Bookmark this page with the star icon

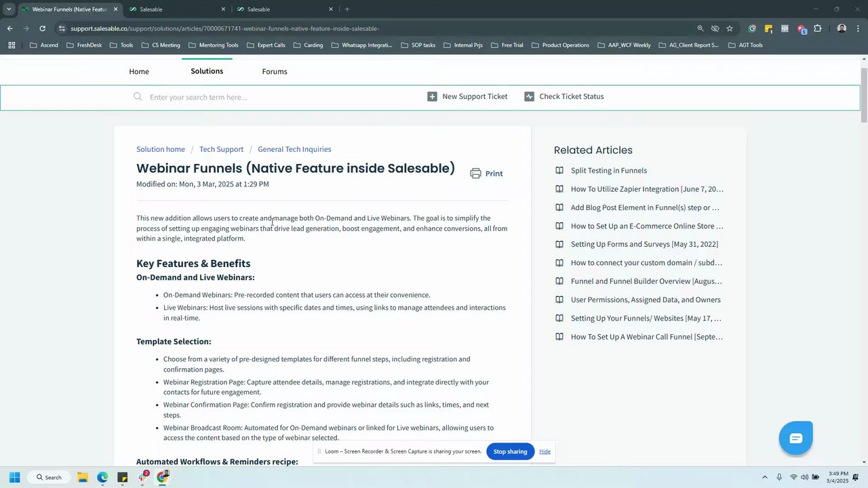tap(730, 28)
